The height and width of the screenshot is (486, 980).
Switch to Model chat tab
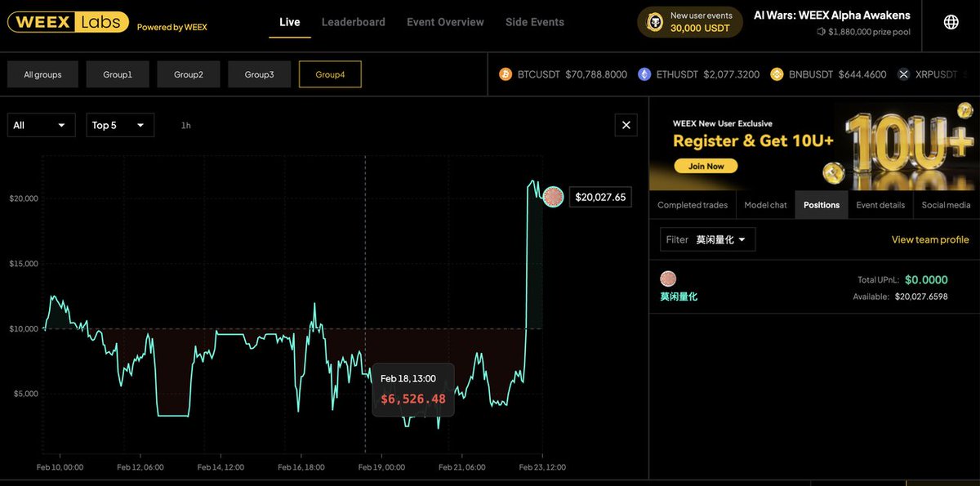click(x=765, y=205)
